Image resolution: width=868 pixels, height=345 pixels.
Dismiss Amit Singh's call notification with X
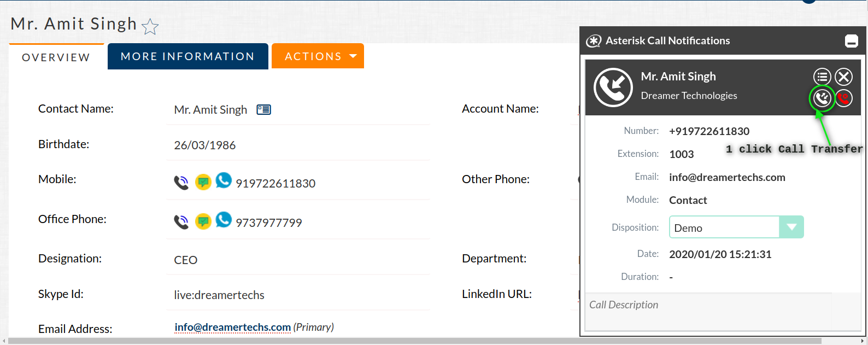844,77
